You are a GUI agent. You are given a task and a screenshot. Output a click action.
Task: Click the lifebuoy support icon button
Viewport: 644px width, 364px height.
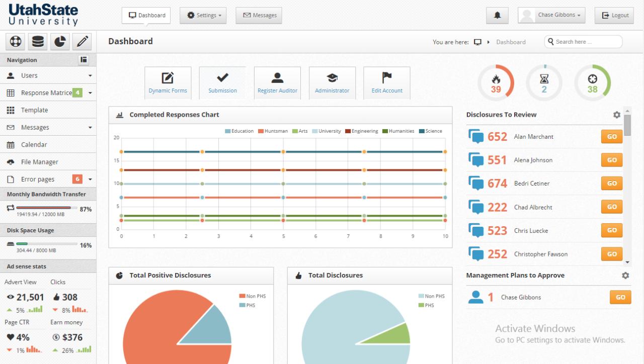16,42
